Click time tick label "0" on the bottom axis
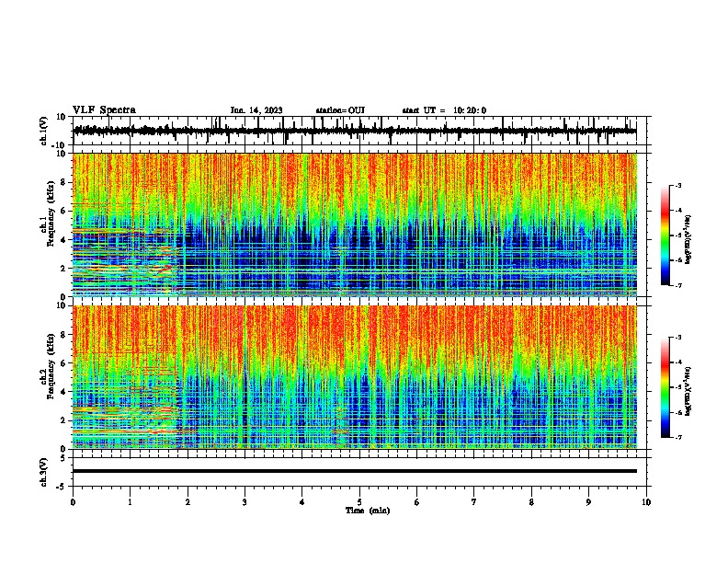 click(x=73, y=502)
